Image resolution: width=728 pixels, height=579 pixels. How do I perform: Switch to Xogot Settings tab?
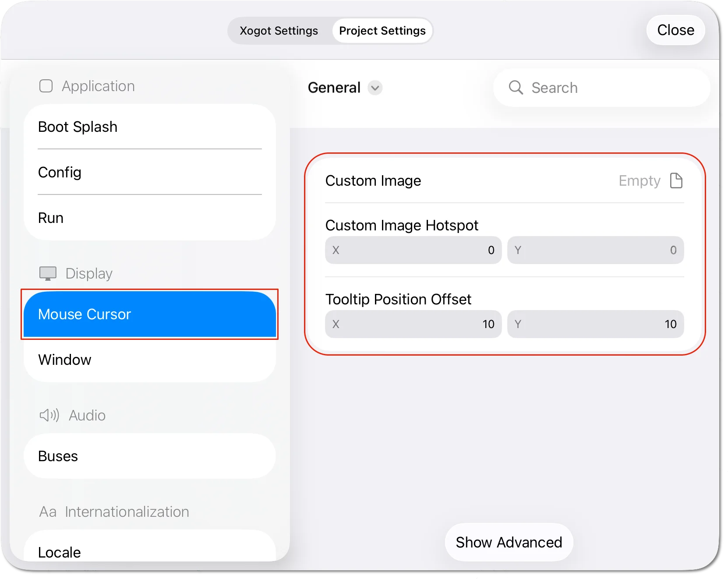[279, 31]
